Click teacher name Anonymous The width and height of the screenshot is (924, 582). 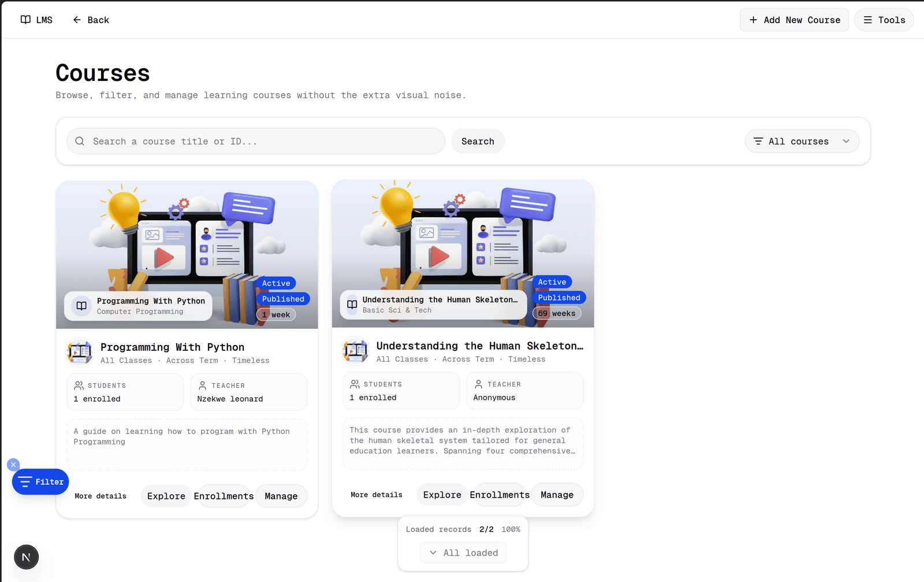[x=494, y=398]
